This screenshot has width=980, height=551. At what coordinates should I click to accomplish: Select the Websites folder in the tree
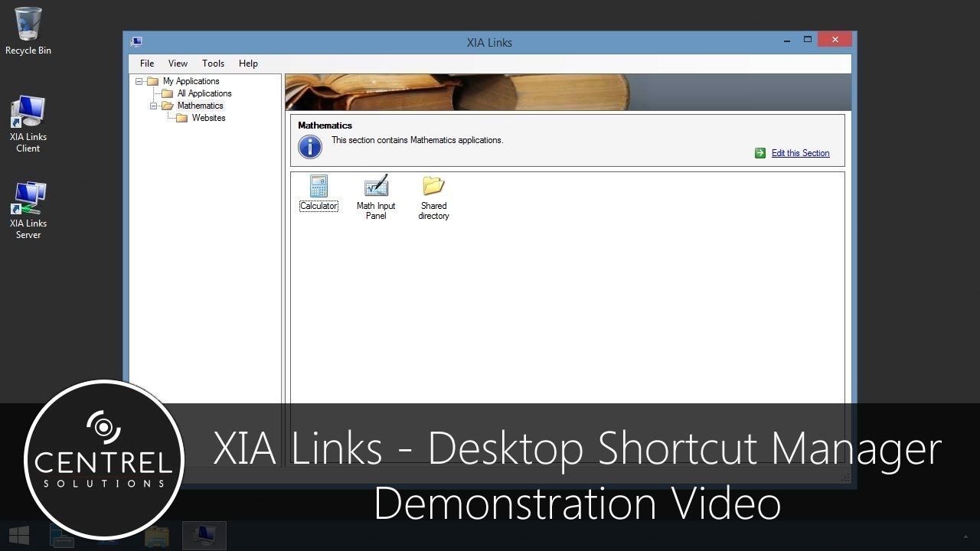pyautogui.click(x=208, y=118)
